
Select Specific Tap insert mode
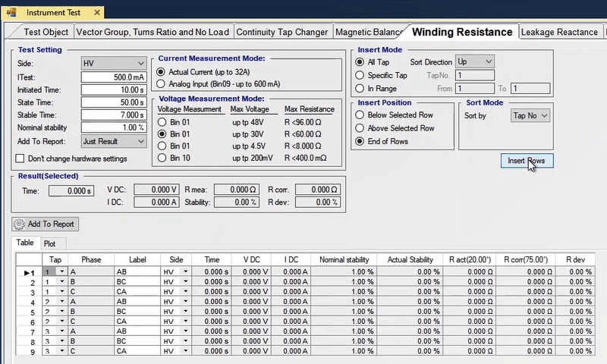[x=360, y=75]
